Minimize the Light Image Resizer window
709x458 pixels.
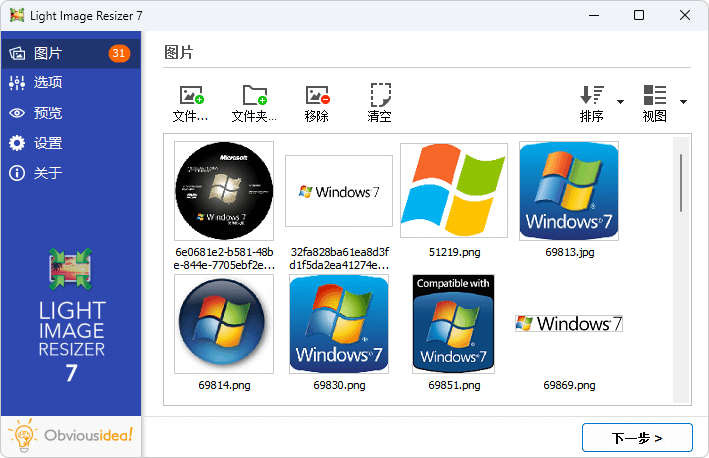point(594,15)
